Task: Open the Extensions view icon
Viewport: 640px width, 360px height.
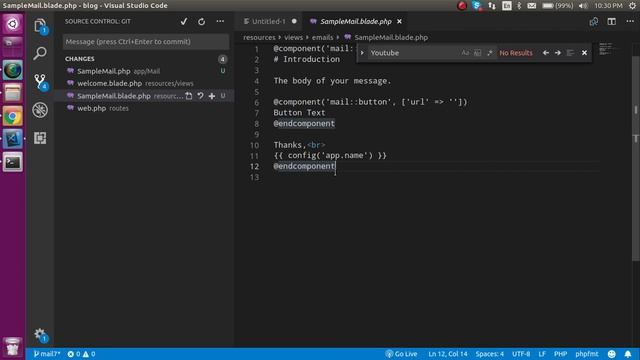Action: click(x=40, y=138)
